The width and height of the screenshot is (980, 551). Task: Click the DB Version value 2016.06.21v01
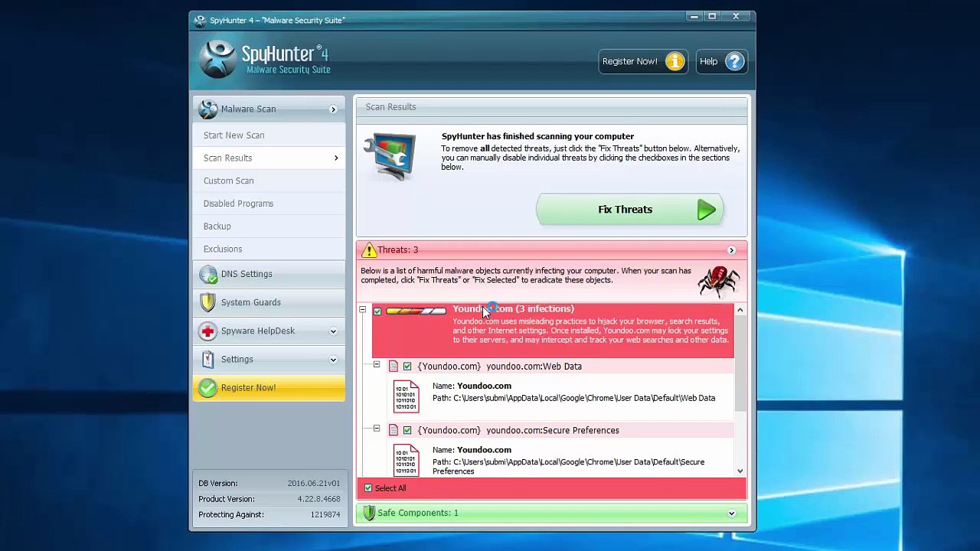tap(314, 484)
